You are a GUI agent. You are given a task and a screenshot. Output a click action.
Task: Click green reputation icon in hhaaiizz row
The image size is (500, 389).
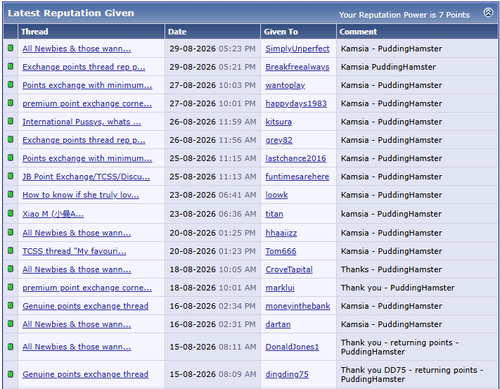pyautogui.click(x=11, y=232)
